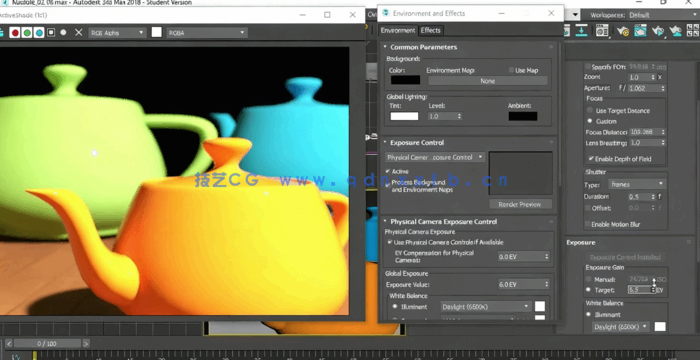Toggle the red channel in ActiveShade window
700x360 pixels.
[15, 33]
